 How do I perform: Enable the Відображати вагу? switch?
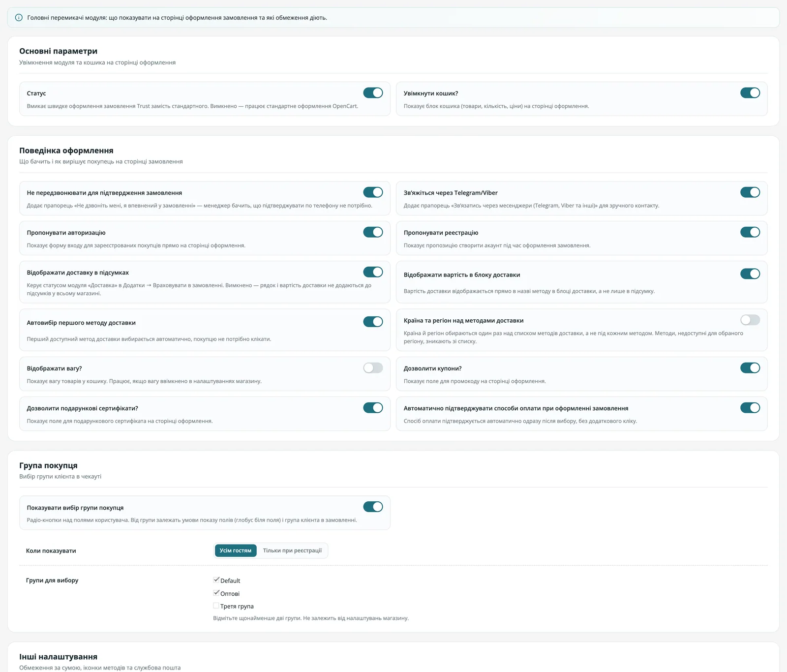tap(373, 368)
